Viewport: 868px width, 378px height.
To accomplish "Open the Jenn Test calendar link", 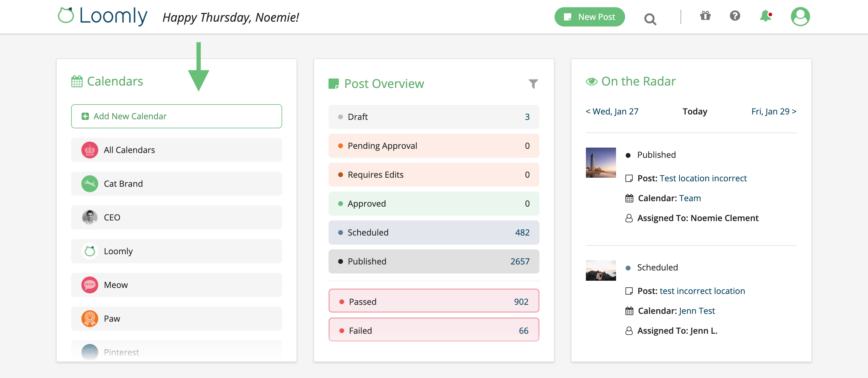I will coord(696,311).
